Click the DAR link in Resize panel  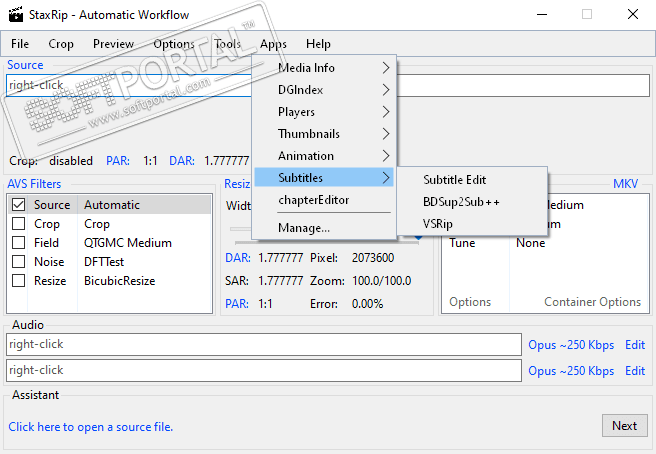[x=238, y=258]
